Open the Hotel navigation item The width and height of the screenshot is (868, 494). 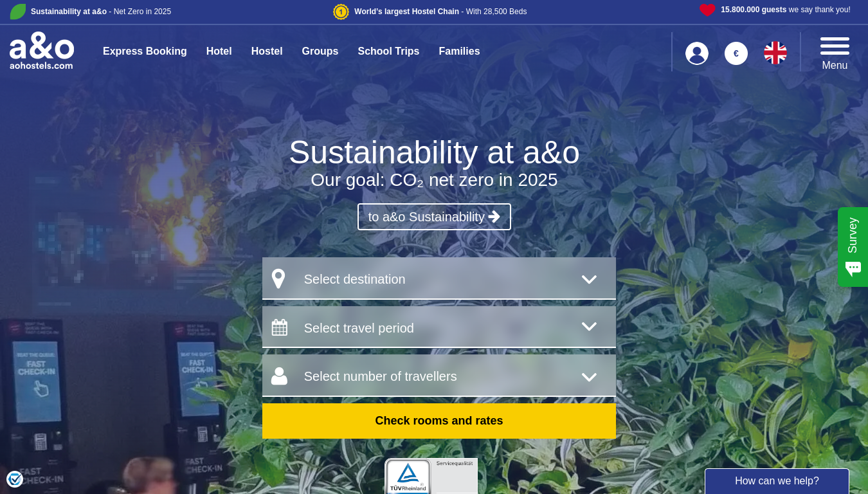click(x=219, y=51)
